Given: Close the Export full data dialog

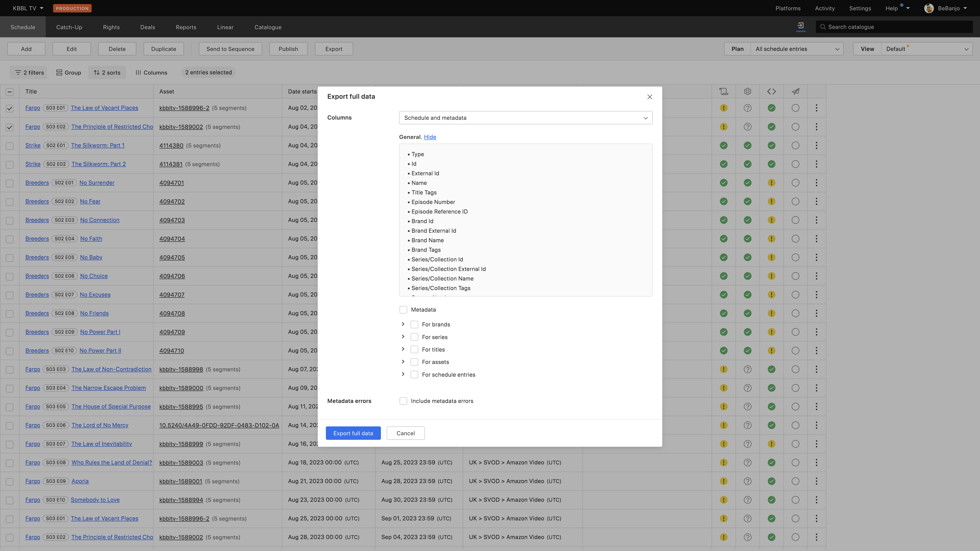Looking at the screenshot, I should tap(649, 97).
